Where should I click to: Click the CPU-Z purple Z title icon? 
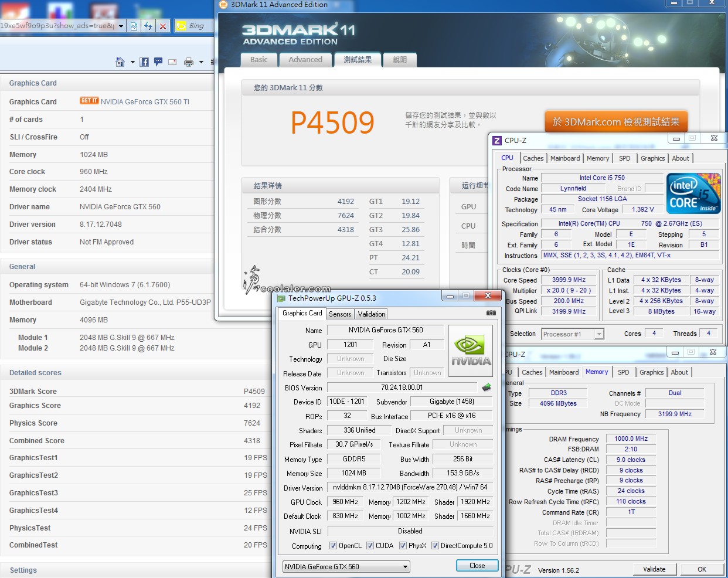click(497, 140)
